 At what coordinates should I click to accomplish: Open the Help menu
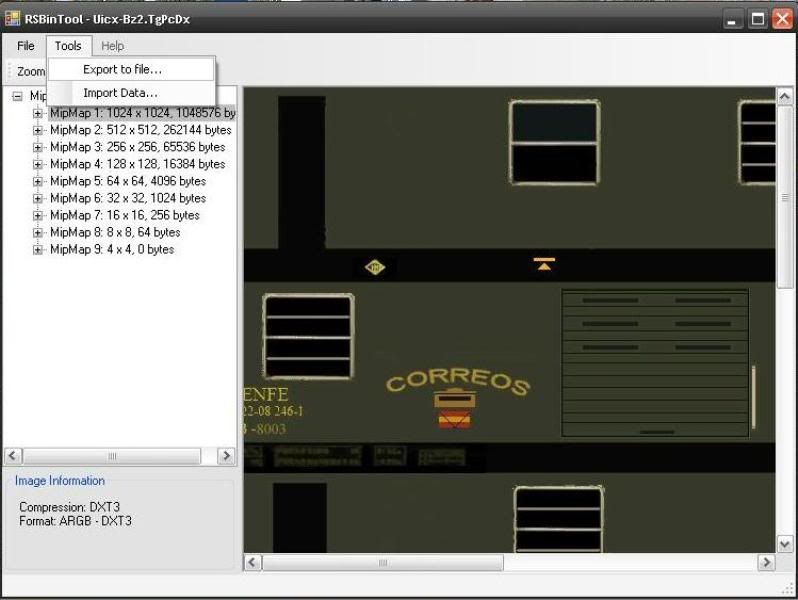coord(112,46)
